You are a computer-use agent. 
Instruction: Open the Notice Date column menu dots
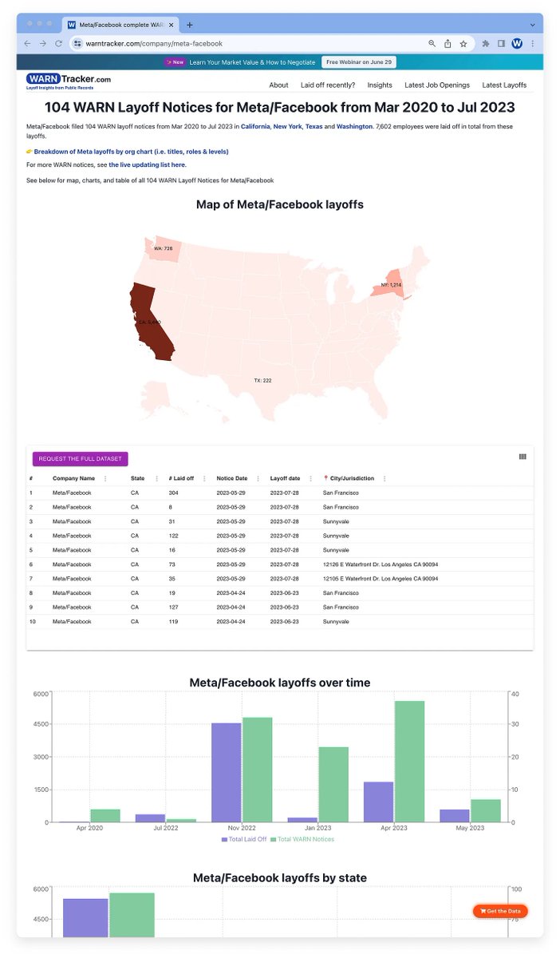pos(258,478)
